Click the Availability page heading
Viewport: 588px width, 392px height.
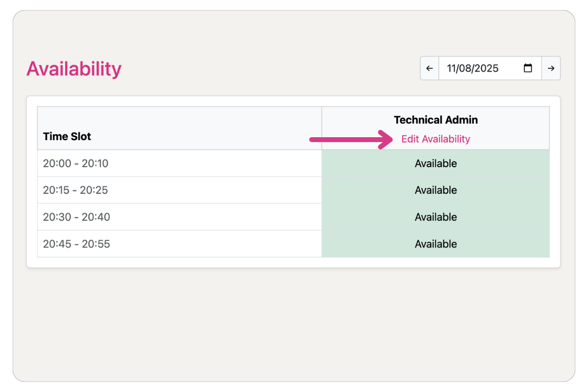click(74, 69)
